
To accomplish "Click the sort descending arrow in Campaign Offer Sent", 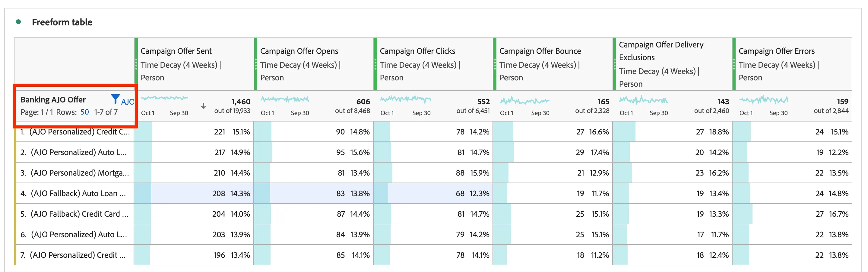I will coord(204,106).
